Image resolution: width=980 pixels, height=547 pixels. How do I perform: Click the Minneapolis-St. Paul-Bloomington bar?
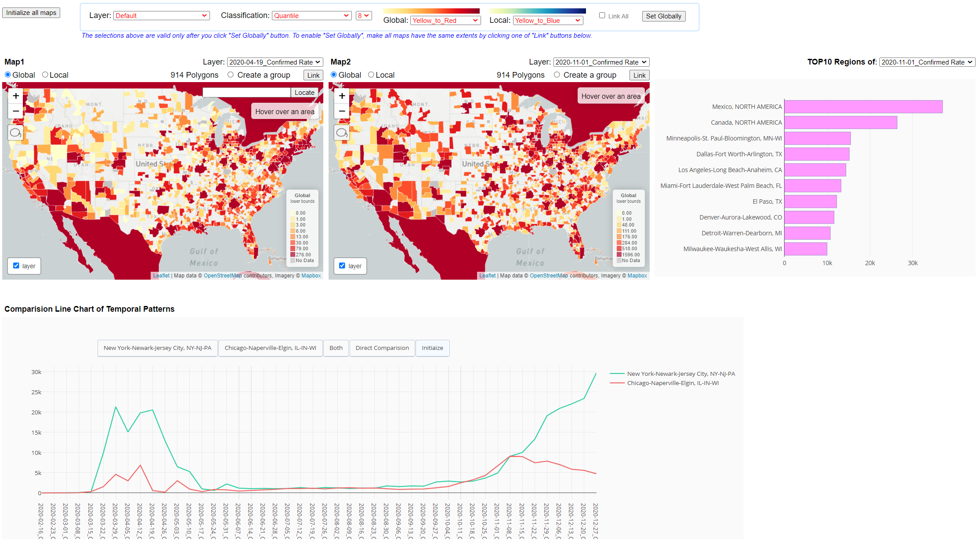pos(817,138)
